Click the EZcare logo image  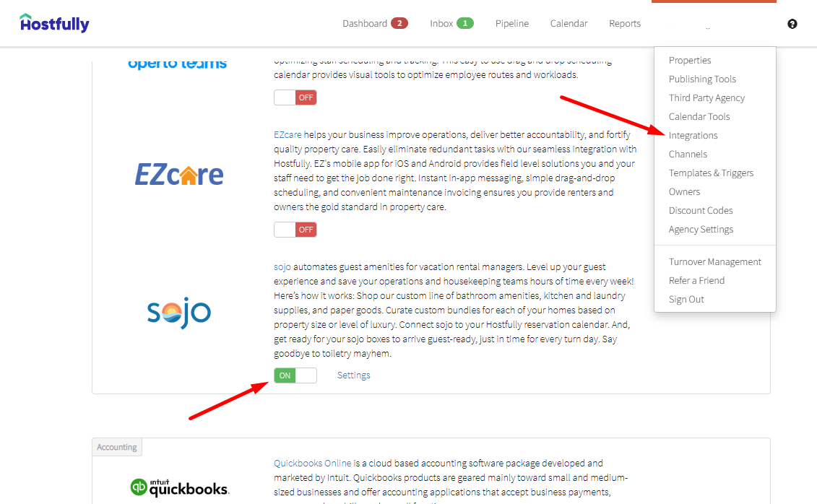(179, 174)
